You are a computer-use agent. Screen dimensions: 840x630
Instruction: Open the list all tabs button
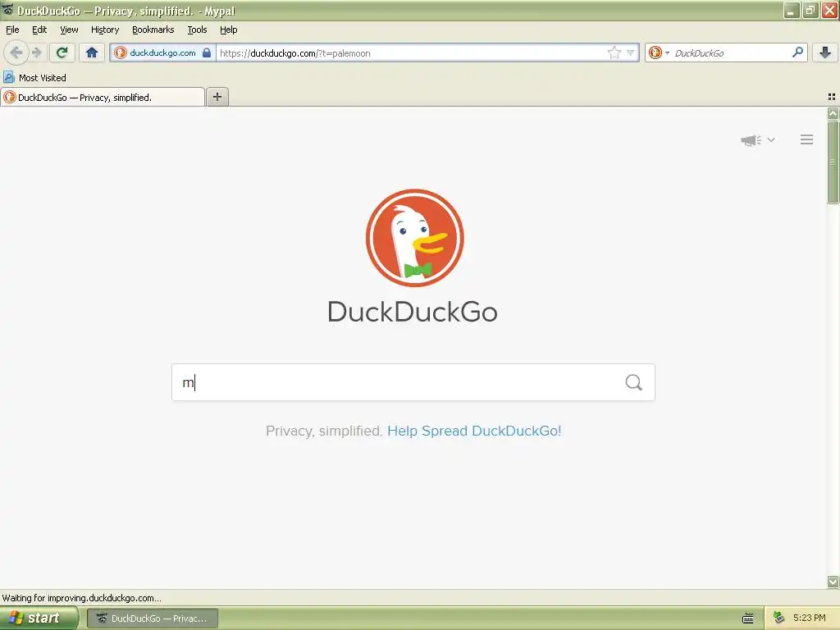coord(832,97)
